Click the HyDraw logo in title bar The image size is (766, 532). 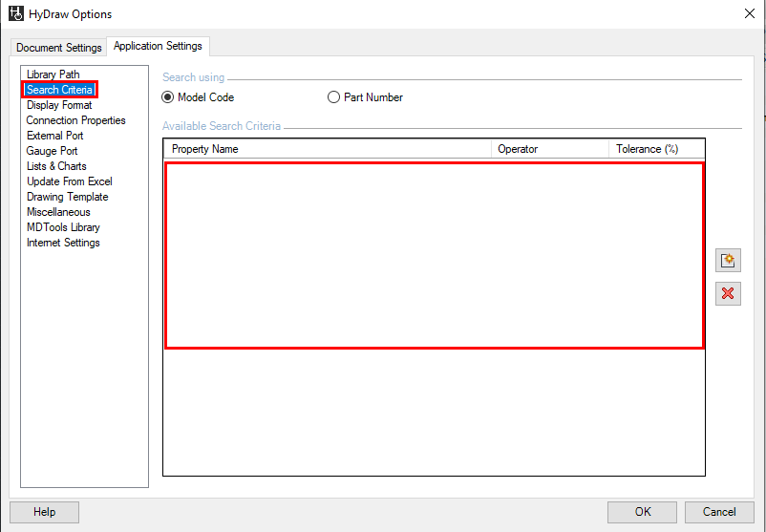[x=16, y=13]
